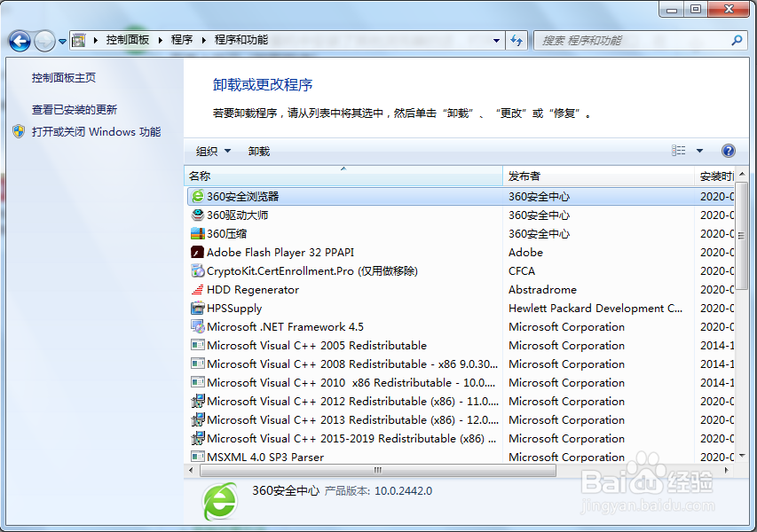Image resolution: width=757 pixels, height=532 pixels.
Task: Click 360驱动大师 program name text
Action: pyautogui.click(x=238, y=215)
